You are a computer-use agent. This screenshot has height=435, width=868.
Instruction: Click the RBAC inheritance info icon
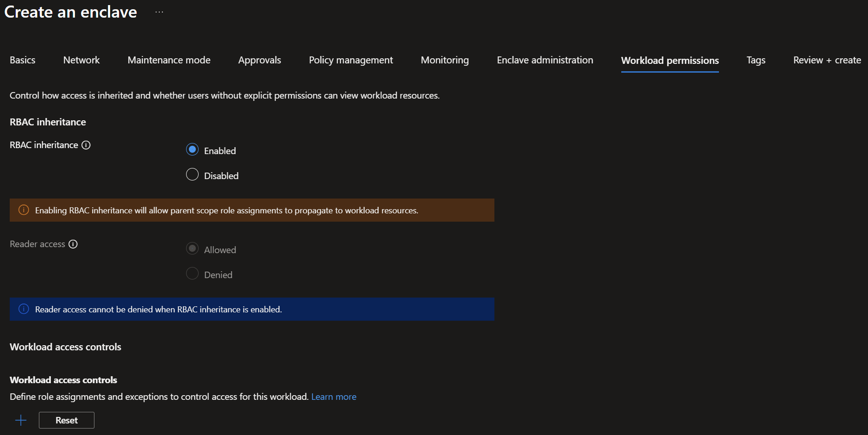tap(86, 145)
